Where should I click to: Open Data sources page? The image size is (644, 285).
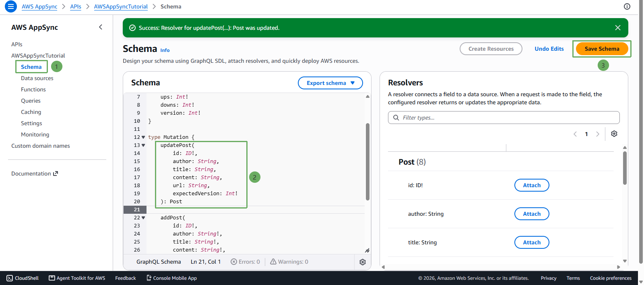click(x=37, y=78)
